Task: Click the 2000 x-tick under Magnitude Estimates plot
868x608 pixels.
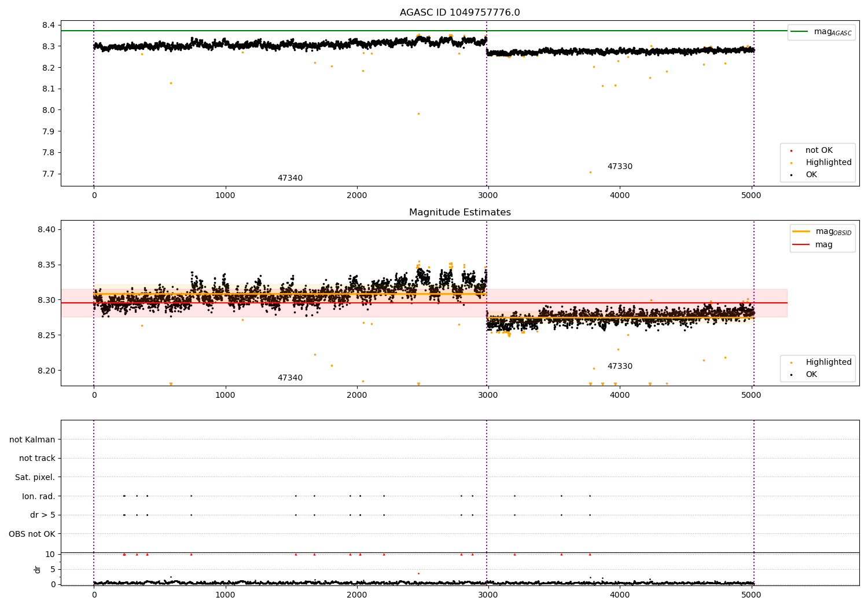Action: [356, 395]
